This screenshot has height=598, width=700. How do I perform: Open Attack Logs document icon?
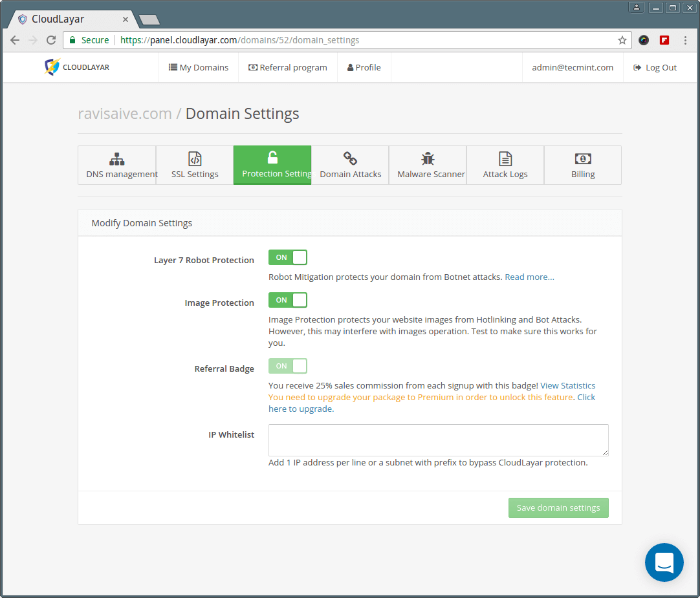tap(505, 159)
